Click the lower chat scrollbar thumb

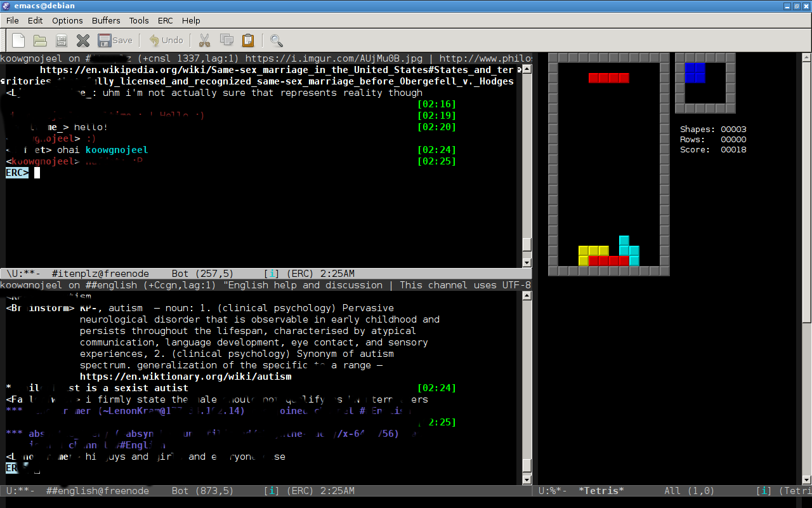pyautogui.click(x=527, y=465)
